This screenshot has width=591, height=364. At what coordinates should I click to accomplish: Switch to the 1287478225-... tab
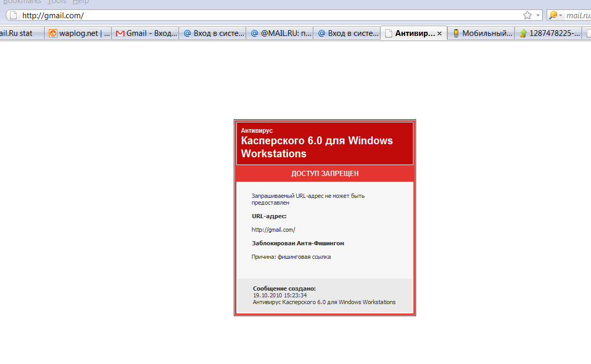(548, 33)
